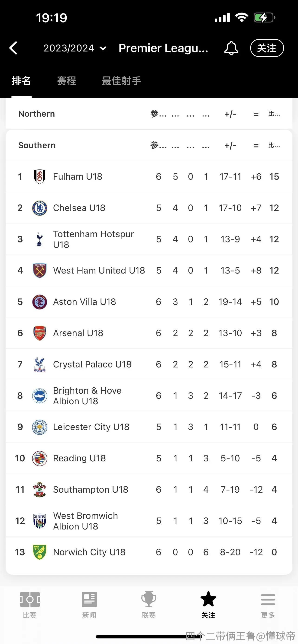Open the West Ham United U18 row
Image resolution: width=298 pixels, height=644 pixels.
149,270
